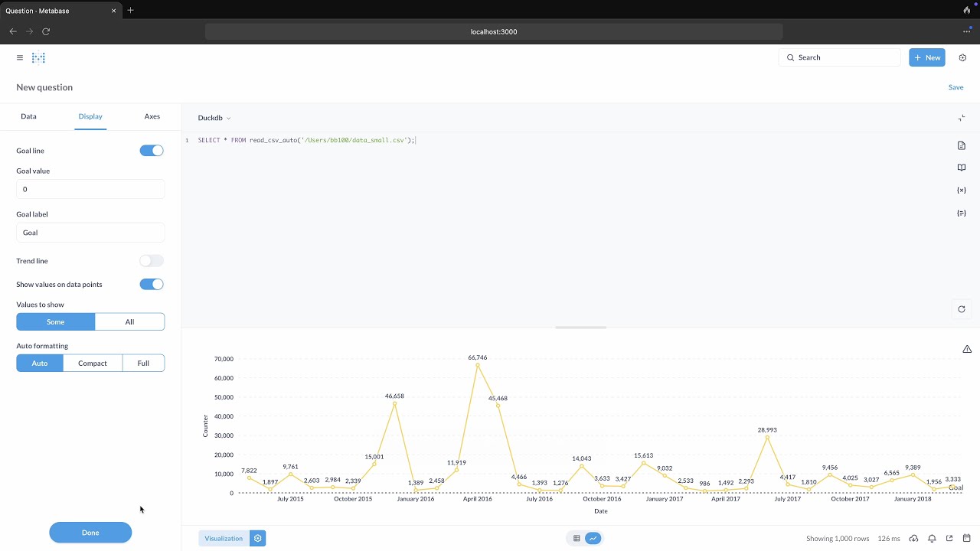
Task: Open the SQL snippets icon
Action: tap(962, 214)
